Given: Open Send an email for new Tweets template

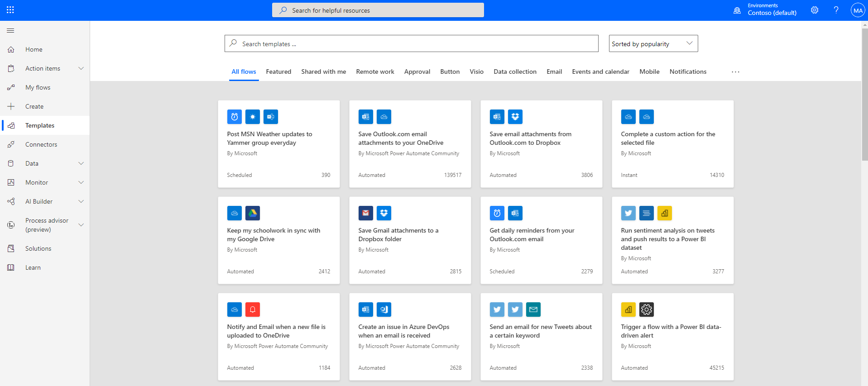Looking at the screenshot, I should (x=541, y=337).
